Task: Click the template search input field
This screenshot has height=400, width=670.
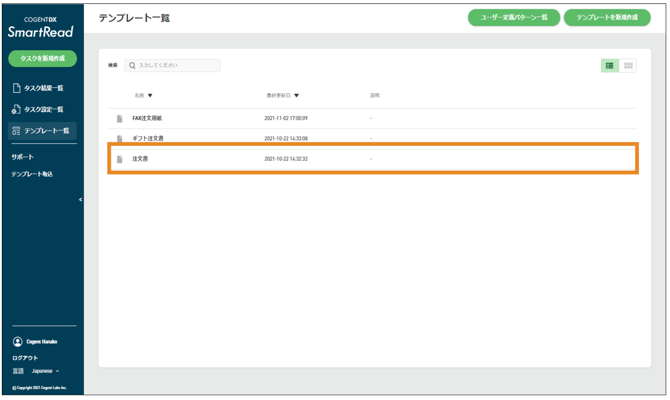Action: click(x=176, y=66)
